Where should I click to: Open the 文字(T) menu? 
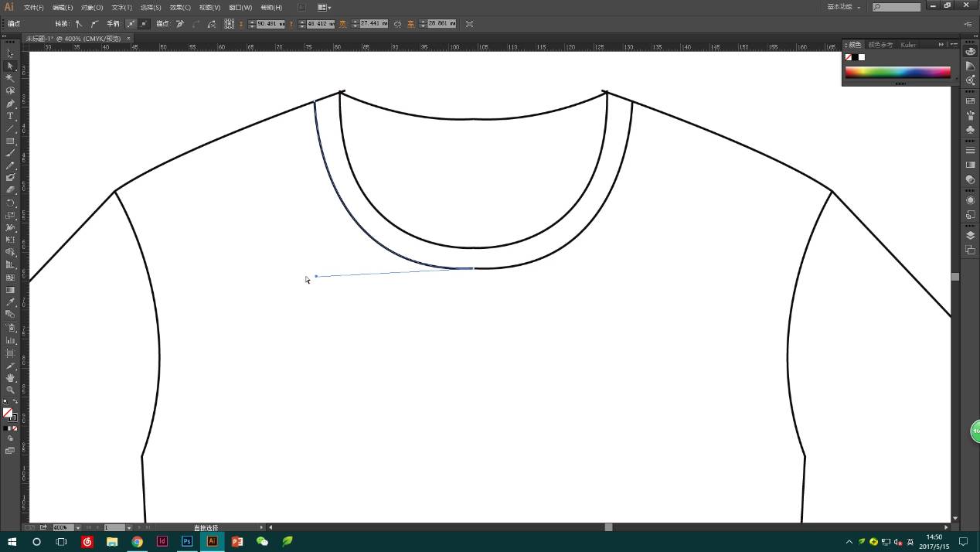click(x=122, y=7)
